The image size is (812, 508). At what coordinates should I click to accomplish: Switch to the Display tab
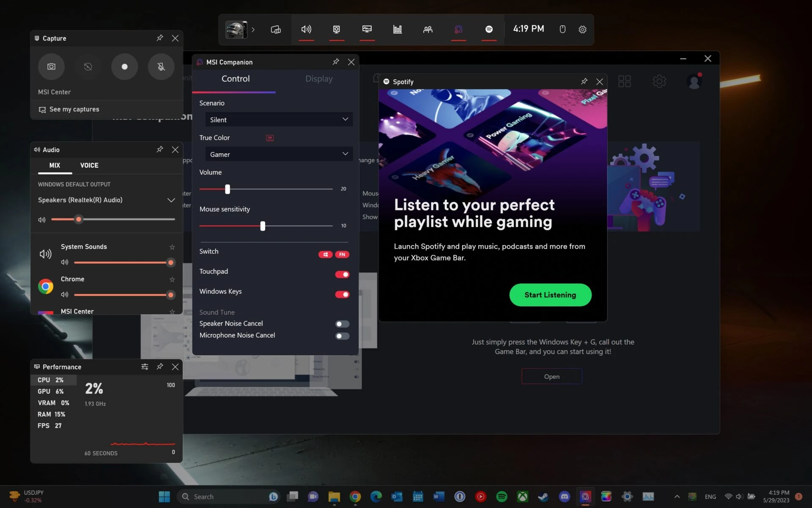tap(319, 79)
